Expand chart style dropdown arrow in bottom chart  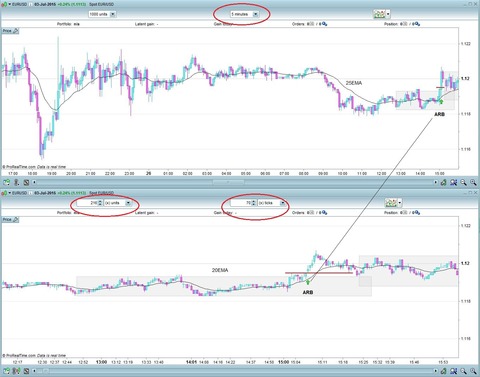tap(400, 203)
